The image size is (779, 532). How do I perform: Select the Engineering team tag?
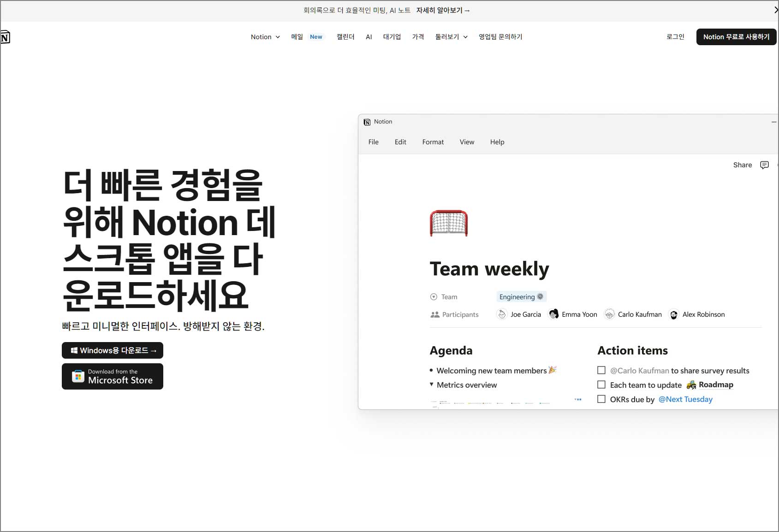click(x=521, y=297)
